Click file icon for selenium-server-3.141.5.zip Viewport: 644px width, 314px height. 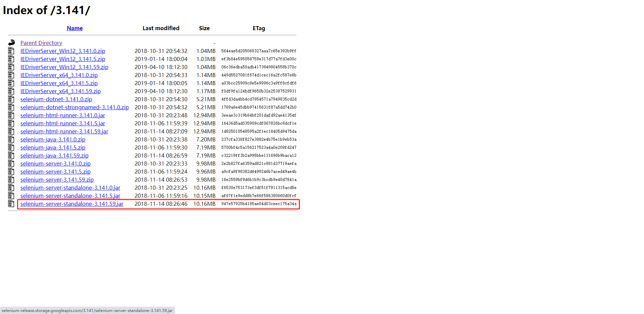tap(11, 171)
